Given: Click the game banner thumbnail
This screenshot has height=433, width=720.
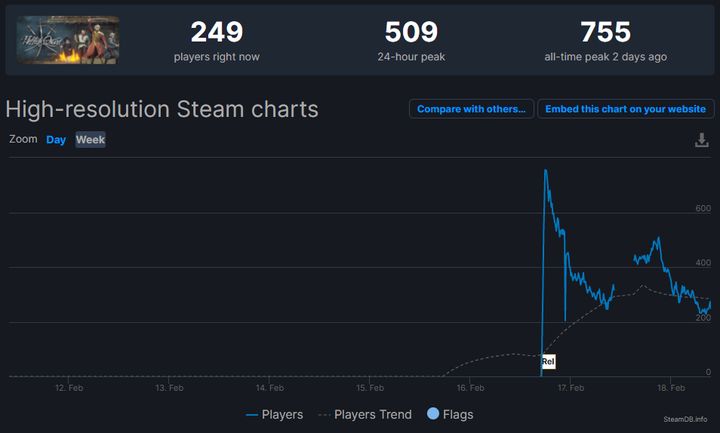Looking at the screenshot, I should tap(68, 39).
